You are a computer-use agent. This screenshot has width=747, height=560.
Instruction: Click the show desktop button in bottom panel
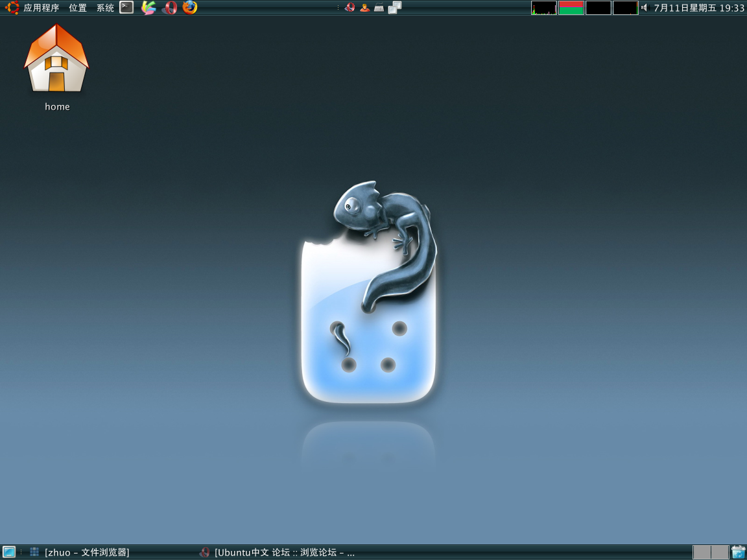coord(9,552)
